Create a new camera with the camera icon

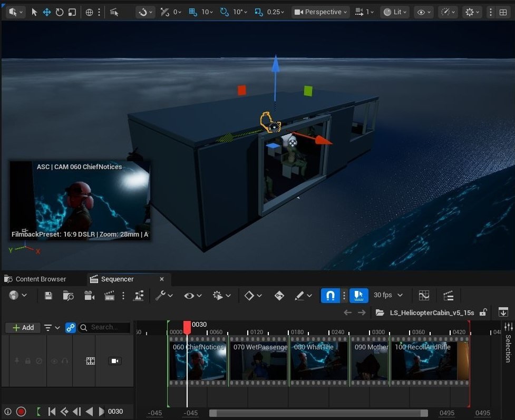89,296
